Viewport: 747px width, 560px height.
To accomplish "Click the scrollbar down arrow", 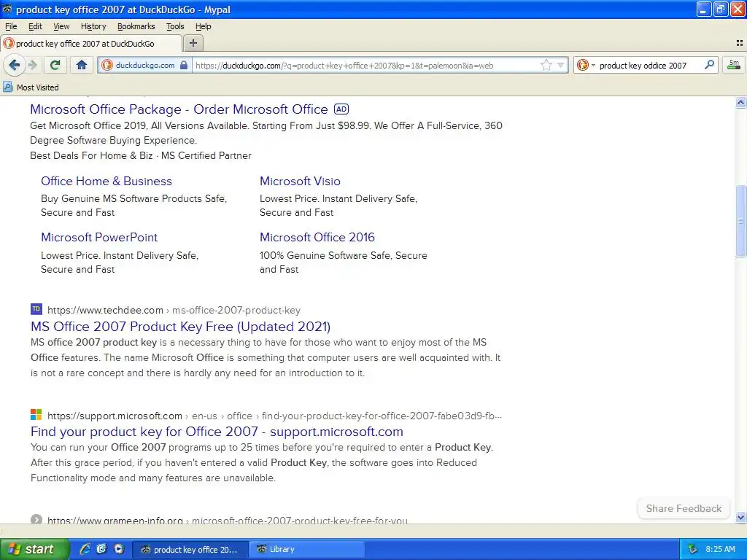I will (740, 517).
